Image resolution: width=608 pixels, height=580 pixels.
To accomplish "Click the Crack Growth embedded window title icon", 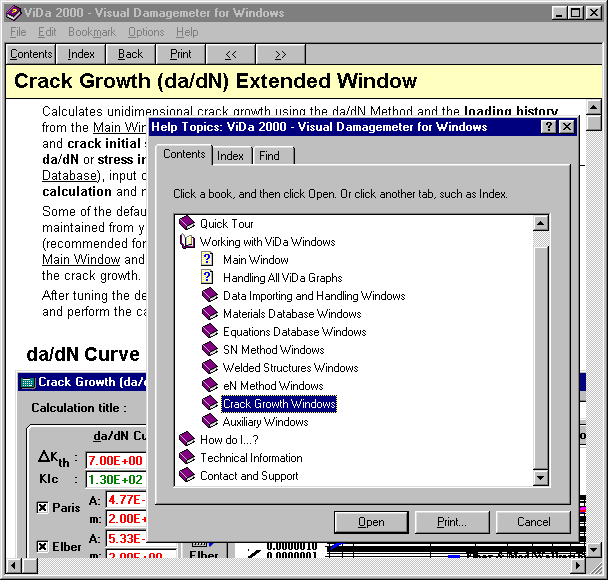I will (x=28, y=382).
